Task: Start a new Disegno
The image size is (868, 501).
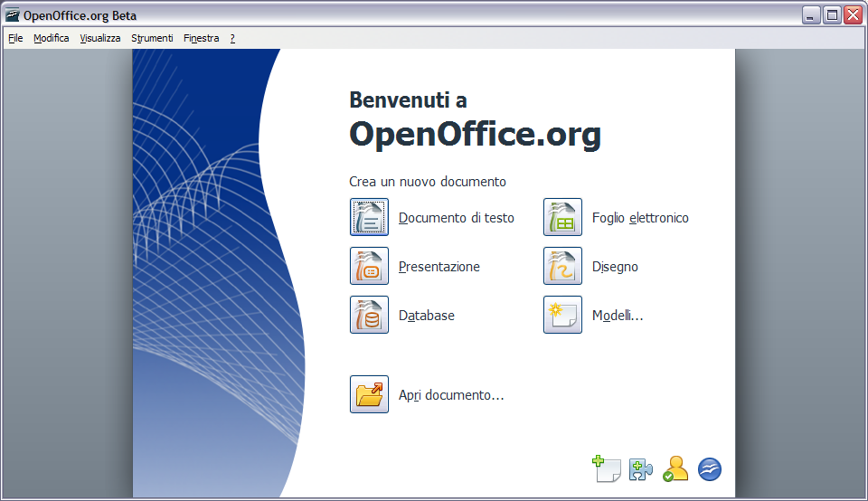Action: (x=615, y=267)
